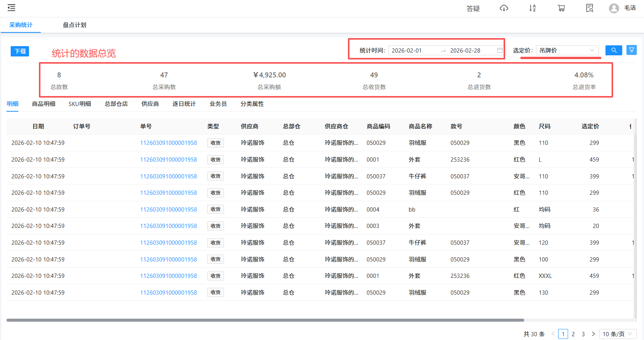644x340 pixels.
Task: Click product code 0003 cell
Action: pyautogui.click(x=373, y=226)
